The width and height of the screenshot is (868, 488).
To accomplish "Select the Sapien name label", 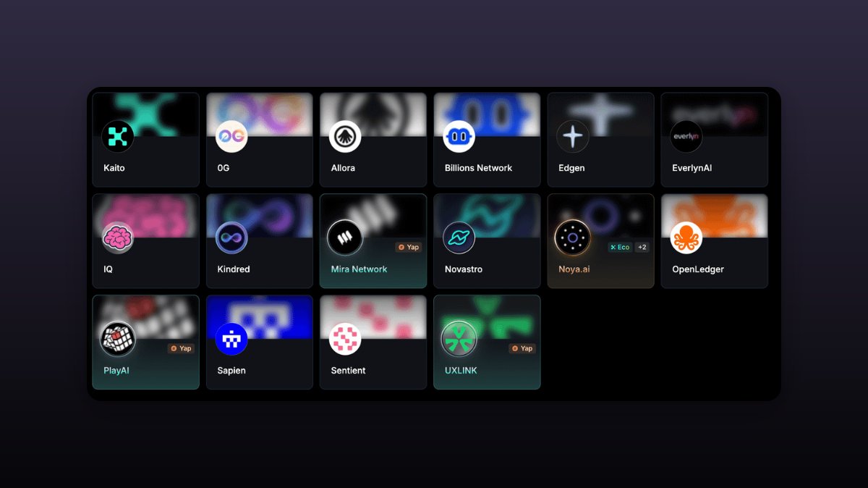I will (231, 371).
